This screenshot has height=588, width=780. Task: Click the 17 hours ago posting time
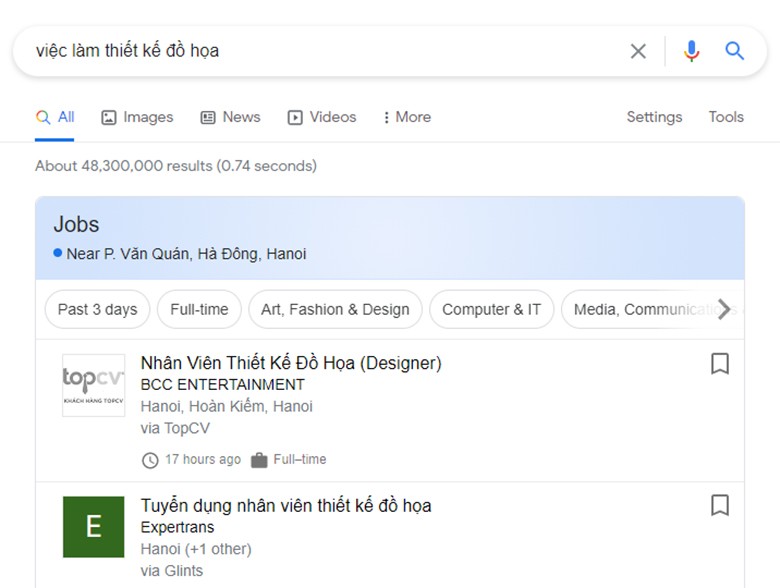[x=192, y=460]
